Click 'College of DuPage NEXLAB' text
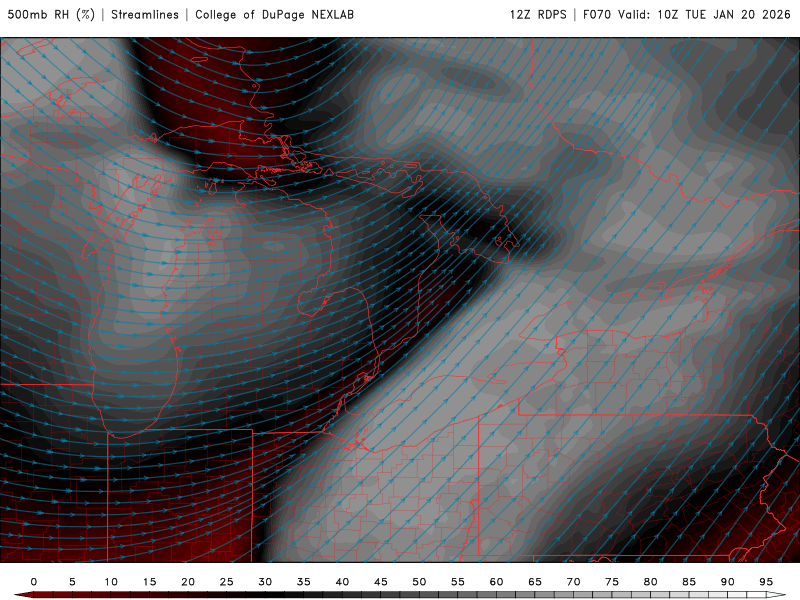 pos(274,14)
